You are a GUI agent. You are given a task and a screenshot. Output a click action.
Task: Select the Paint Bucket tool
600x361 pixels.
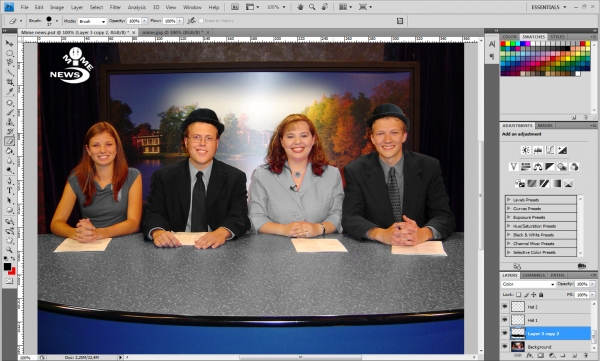coord(9,151)
